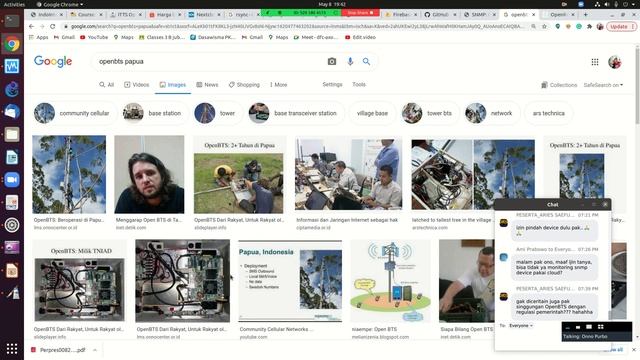Click the blue magnifier search button
This screenshot has height=360, width=640.
click(x=366, y=61)
